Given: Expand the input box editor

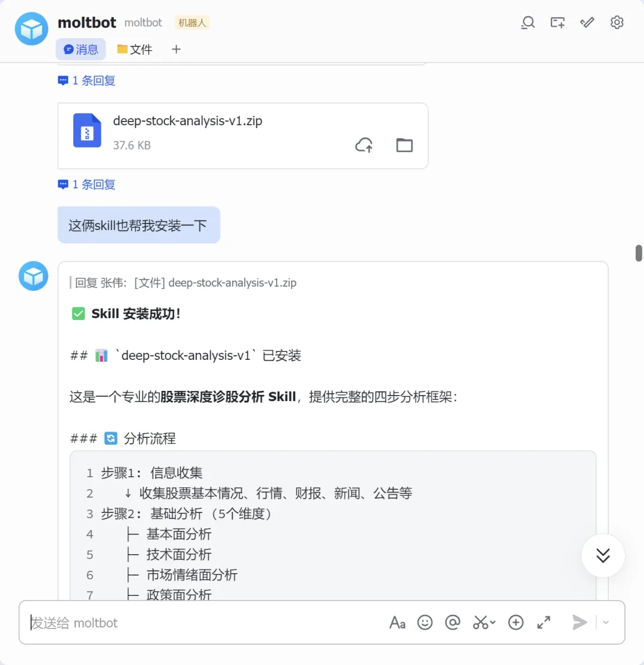Looking at the screenshot, I should coord(544,623).
